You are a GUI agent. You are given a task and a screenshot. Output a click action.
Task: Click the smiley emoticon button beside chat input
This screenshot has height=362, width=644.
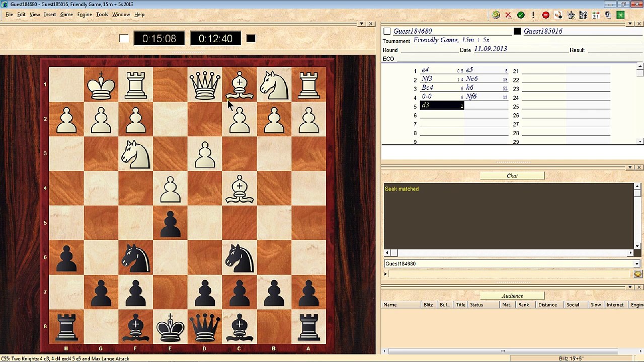(x=637, y=274)
